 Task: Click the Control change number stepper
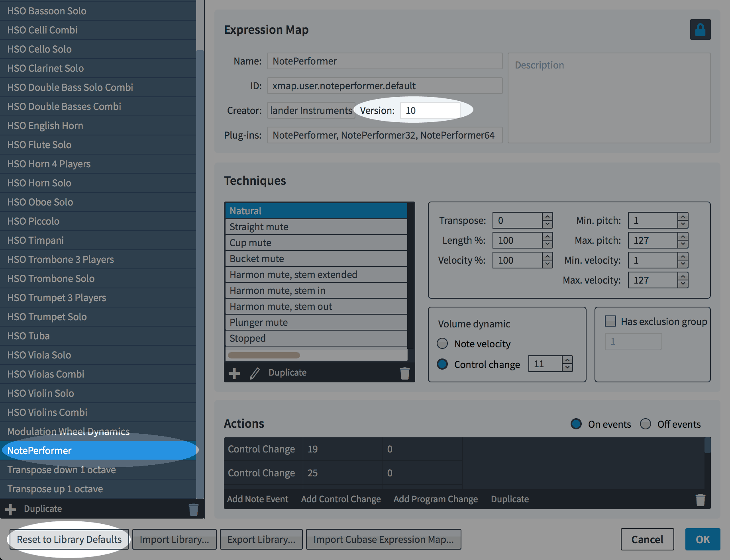567,364
